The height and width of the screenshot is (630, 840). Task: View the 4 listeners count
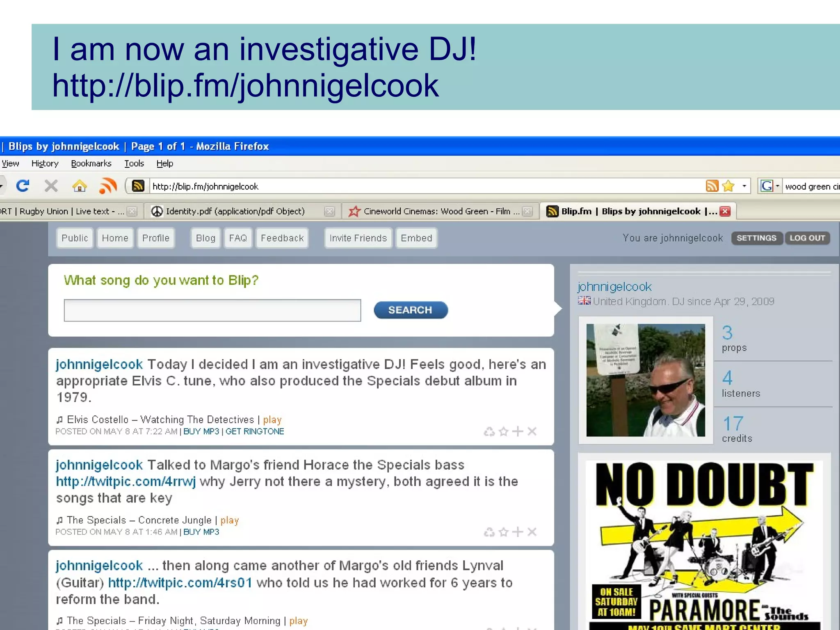coord(741,384)
